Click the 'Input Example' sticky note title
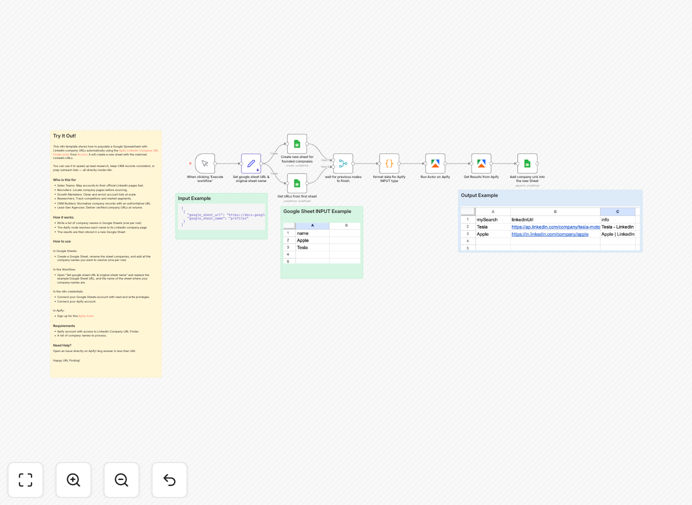 (194, 199)
